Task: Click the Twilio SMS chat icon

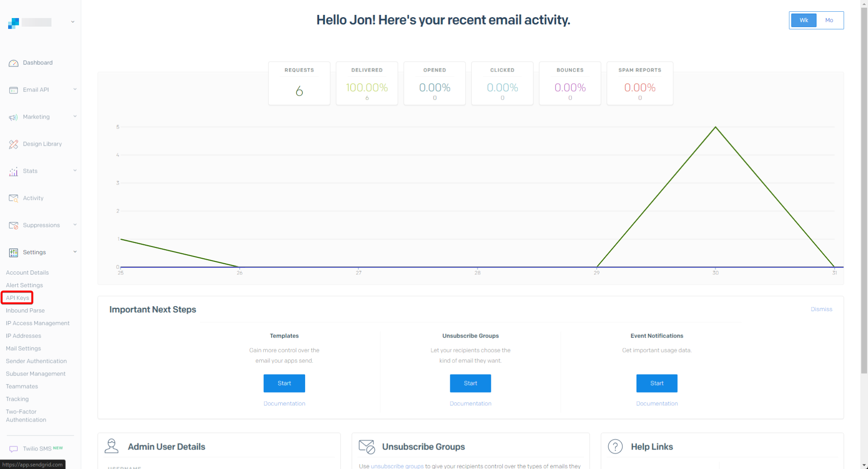Action: click(x=14, y=449)
